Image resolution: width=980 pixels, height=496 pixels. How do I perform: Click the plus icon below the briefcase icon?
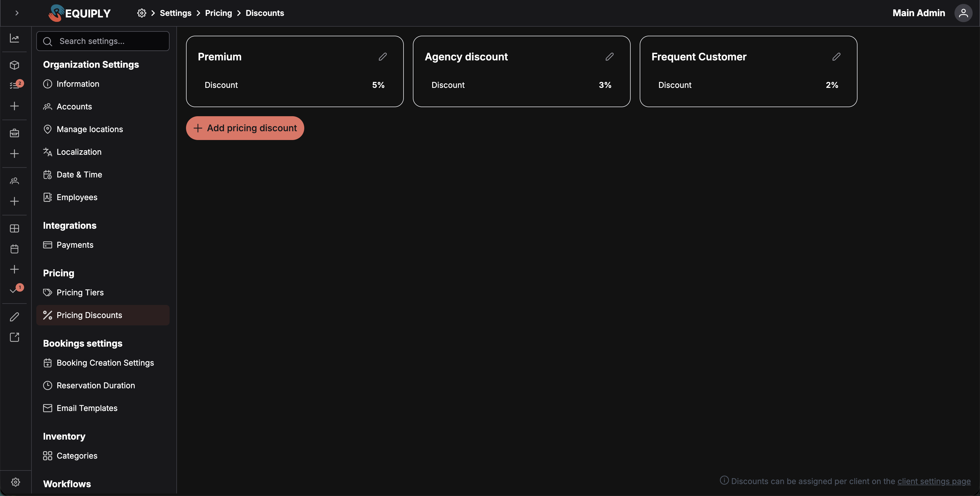pyautogui.click(x=14, y=154)
